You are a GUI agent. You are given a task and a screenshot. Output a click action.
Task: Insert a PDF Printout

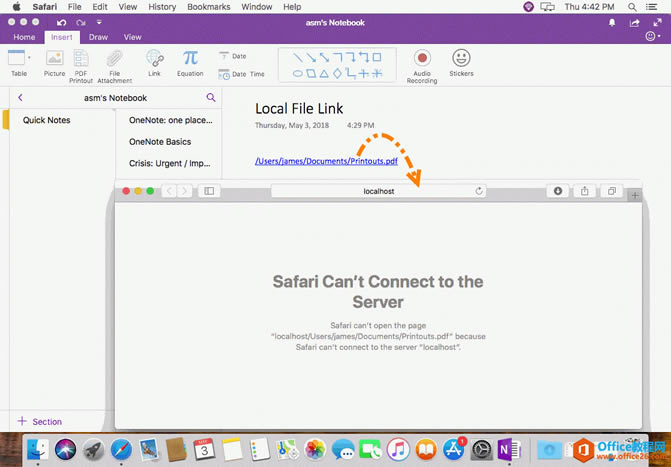tap(81, 66)
